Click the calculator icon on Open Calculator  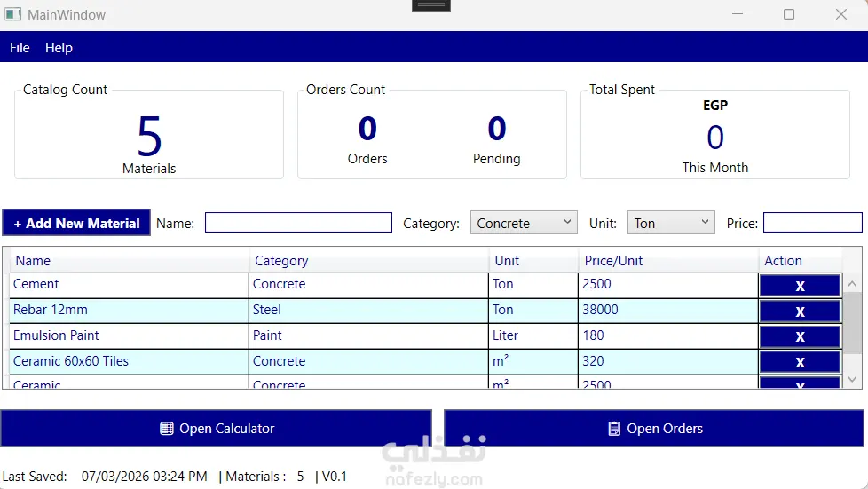coord(167,428)
